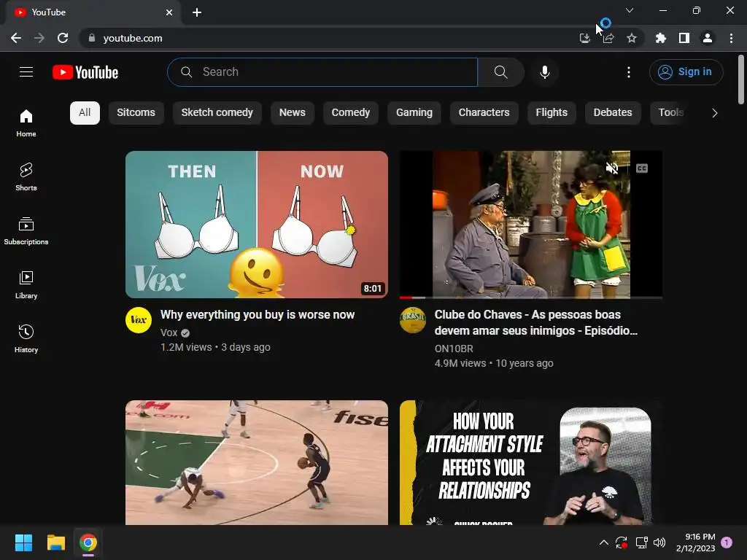Show hidden system tray icons
Viewport: 747px width, 560px height.
pyautogui.click(x=603, y=542)
